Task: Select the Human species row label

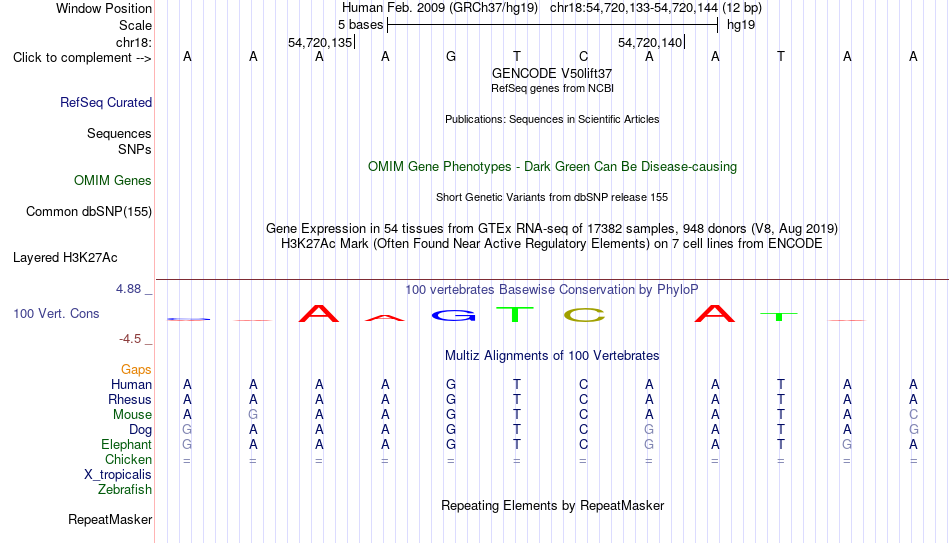Action: (x=131, y=385)
